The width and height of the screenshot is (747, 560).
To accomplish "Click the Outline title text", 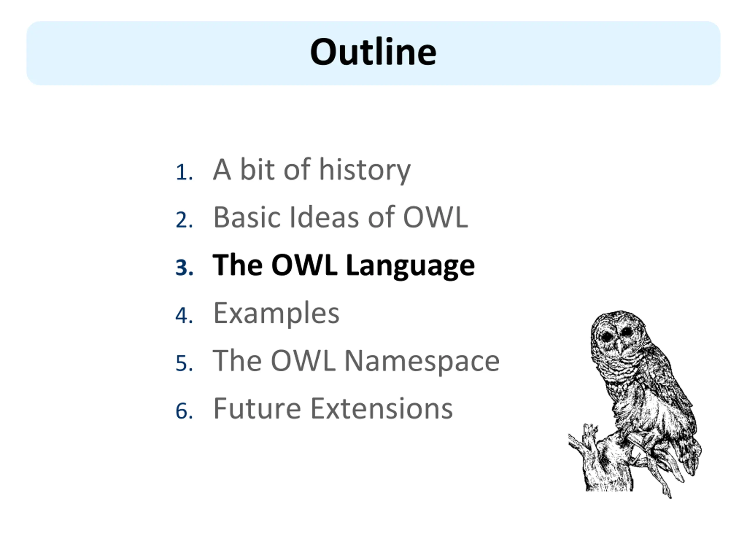I will (373, 52).
